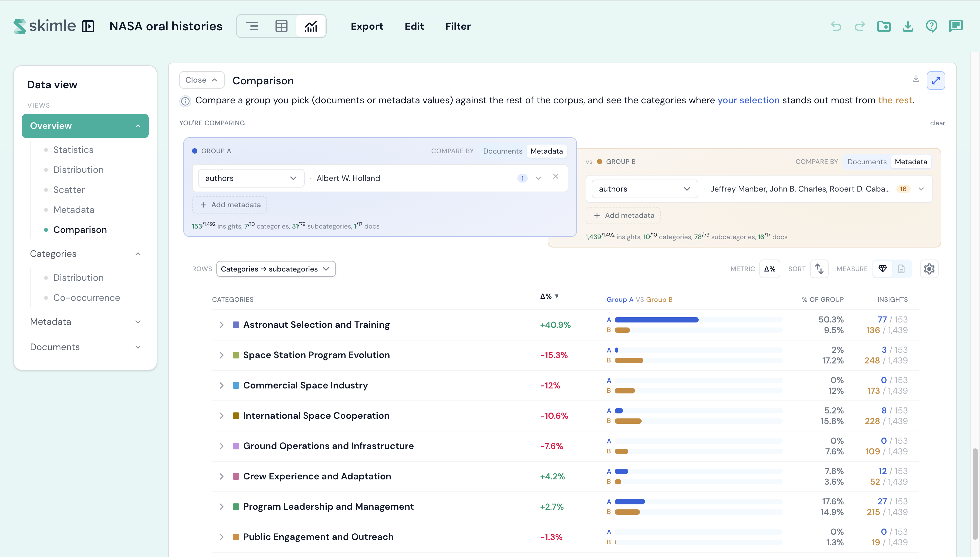Open the comments chat icon

tap(956, 26)
